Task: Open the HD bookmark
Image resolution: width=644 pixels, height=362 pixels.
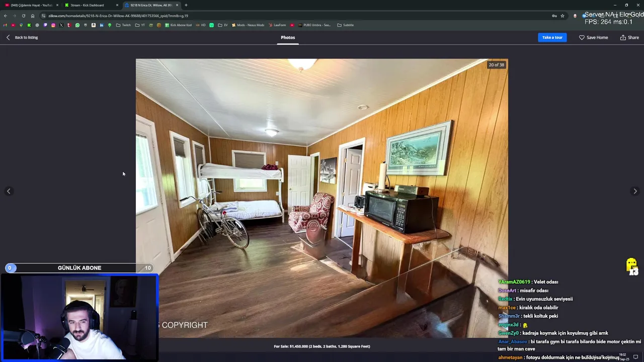Action: pos(201,25)
